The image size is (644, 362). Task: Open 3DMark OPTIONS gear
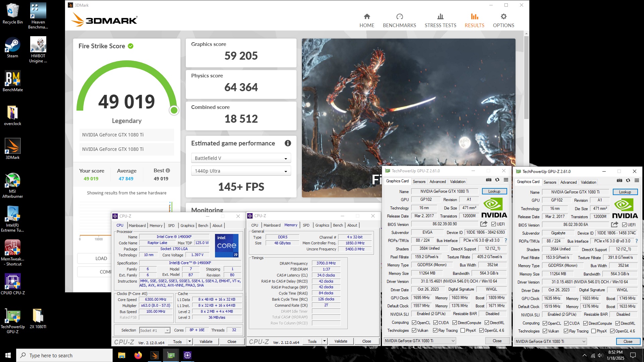tap(503, 21)
